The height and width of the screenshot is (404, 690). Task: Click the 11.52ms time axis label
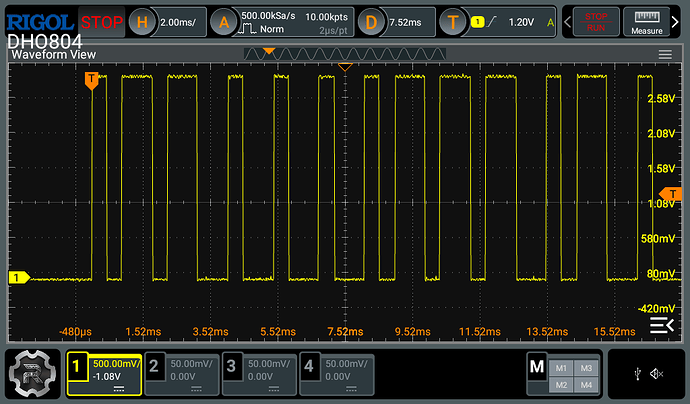tap(480, 331)
